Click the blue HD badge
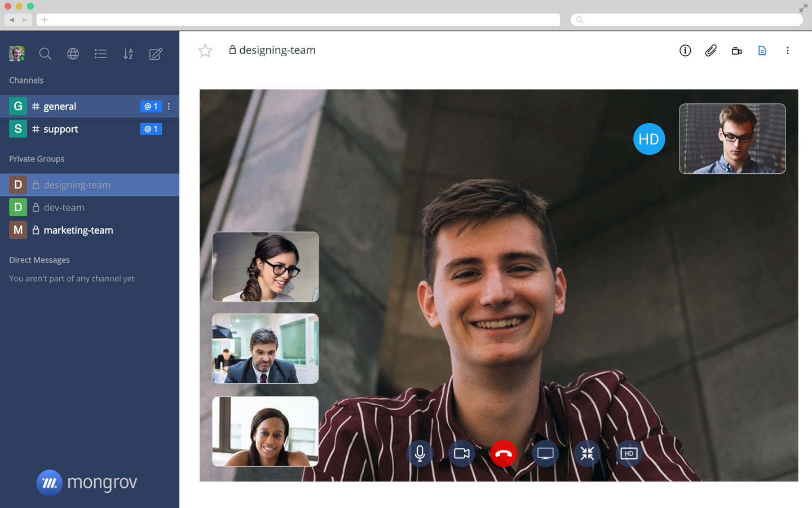Image resolution: width=812 pixels, height=508 pixels. point(649,139)
